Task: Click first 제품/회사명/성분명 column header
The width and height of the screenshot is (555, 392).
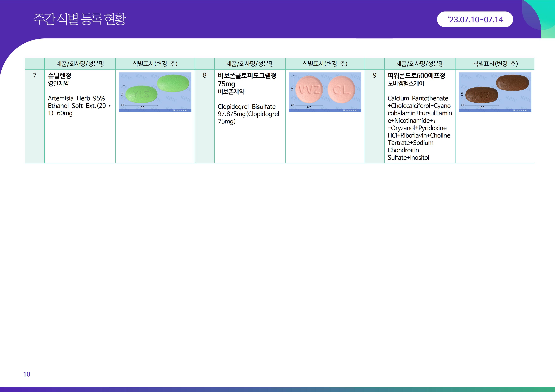Action: click(80, 64)
